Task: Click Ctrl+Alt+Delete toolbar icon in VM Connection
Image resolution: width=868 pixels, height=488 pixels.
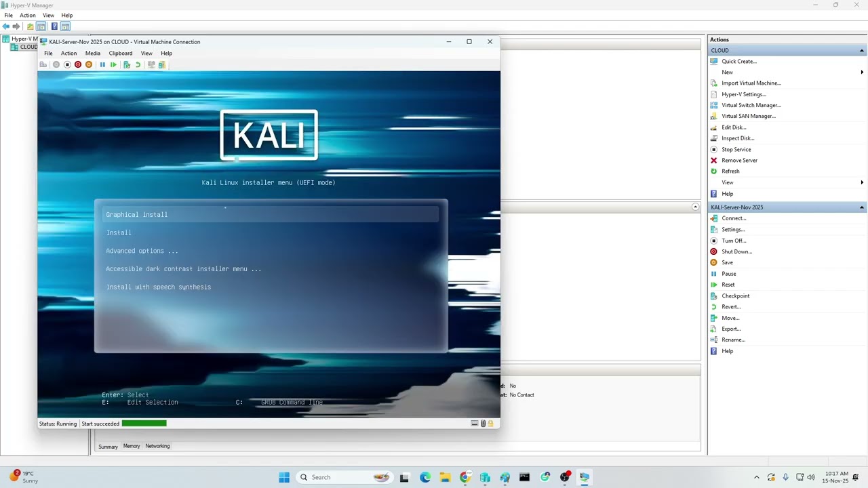Action: pyautogui.click(x=43, y=64)
